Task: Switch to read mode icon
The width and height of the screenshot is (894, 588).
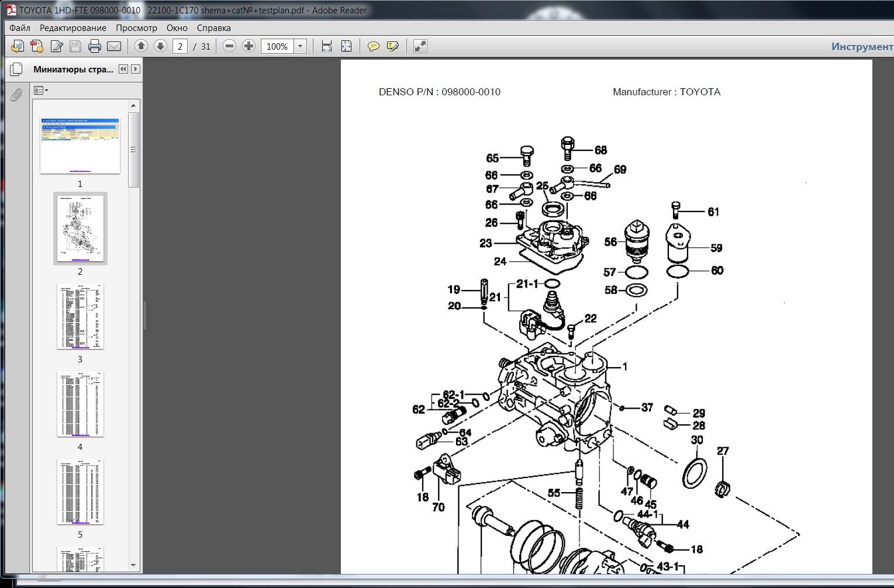Action: coord(420,46)
